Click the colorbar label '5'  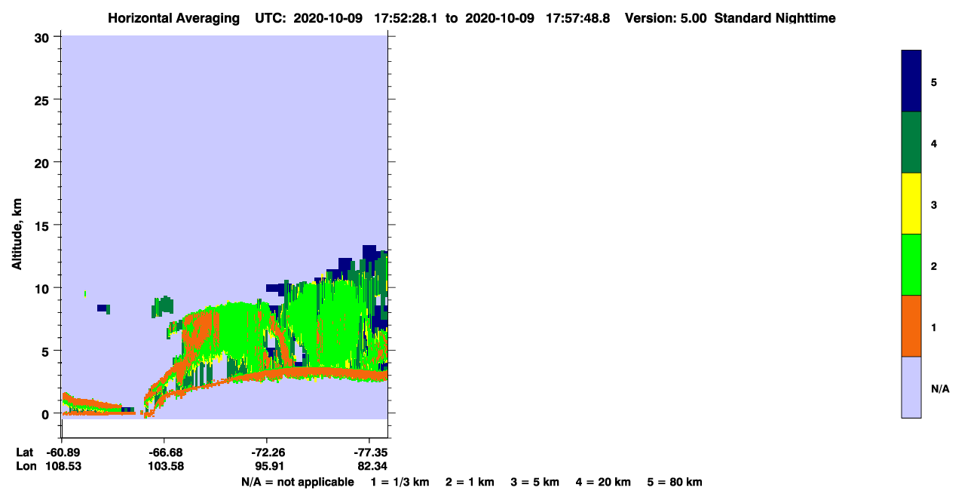934,82
